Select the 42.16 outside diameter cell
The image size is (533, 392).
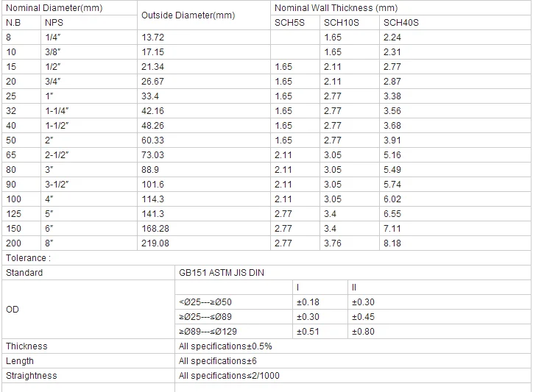[x=204, y=111]
